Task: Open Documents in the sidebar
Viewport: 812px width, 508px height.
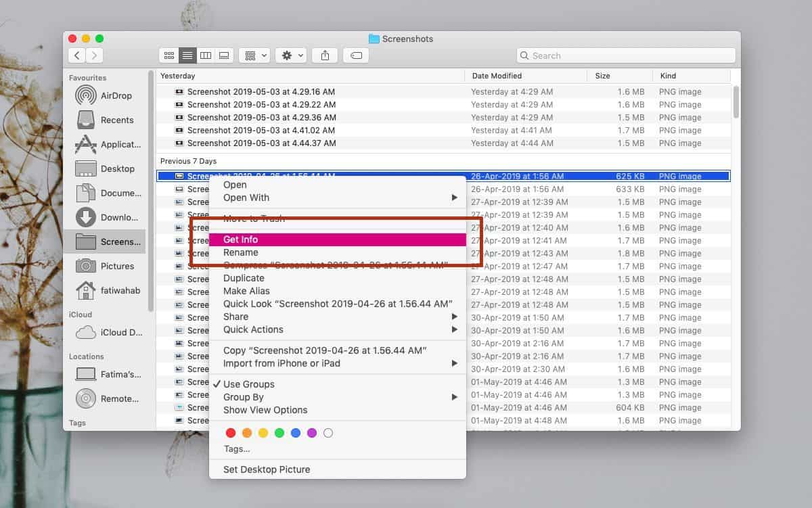Action: click(105, 193)
